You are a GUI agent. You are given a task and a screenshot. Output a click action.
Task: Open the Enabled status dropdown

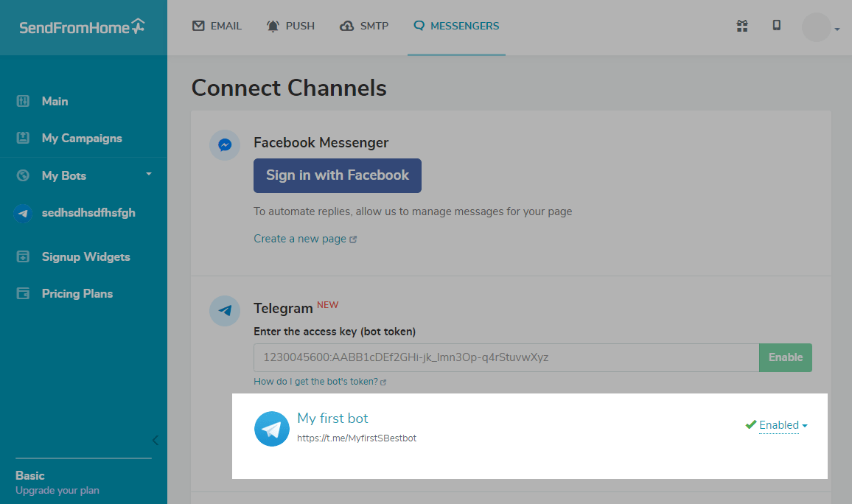pyautogui.click(x=783, y=425)
